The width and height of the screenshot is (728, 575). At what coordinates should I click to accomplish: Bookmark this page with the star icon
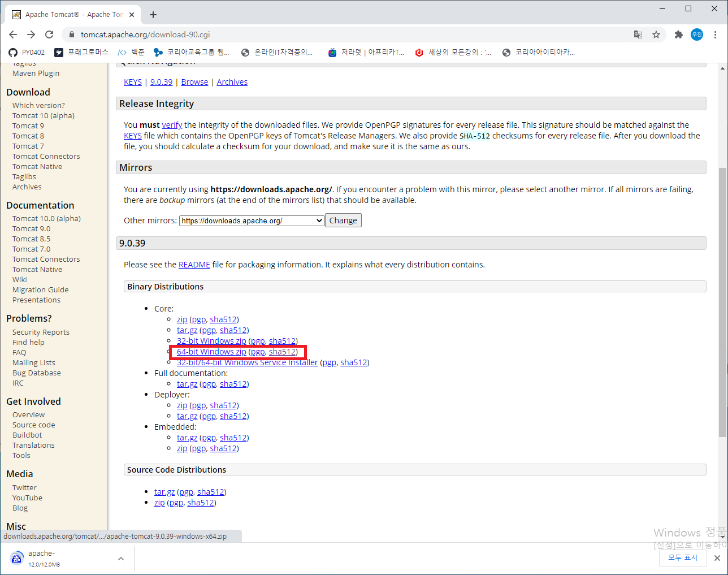point(656,34)
